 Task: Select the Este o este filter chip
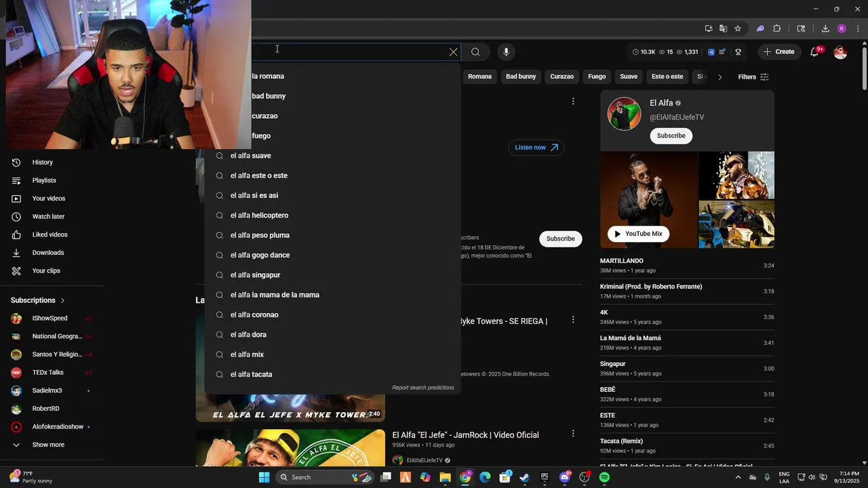pyautogui.click(x=667, y=77)
